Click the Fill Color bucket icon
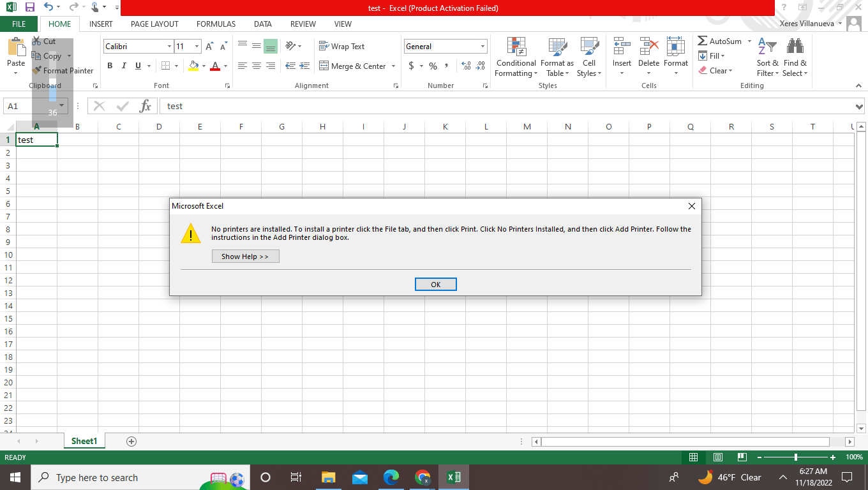This screenshot has width=868, height=490. click(193, 66)
